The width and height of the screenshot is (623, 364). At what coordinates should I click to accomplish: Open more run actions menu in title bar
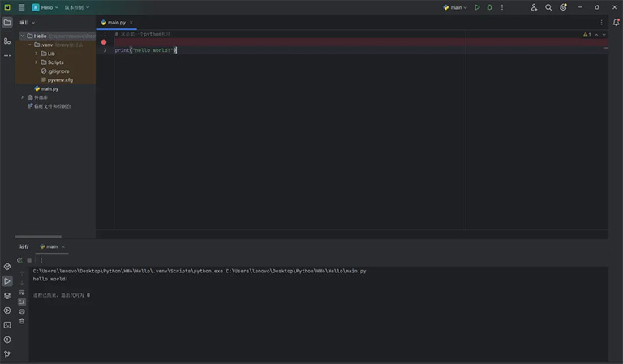tap(502, 7)
